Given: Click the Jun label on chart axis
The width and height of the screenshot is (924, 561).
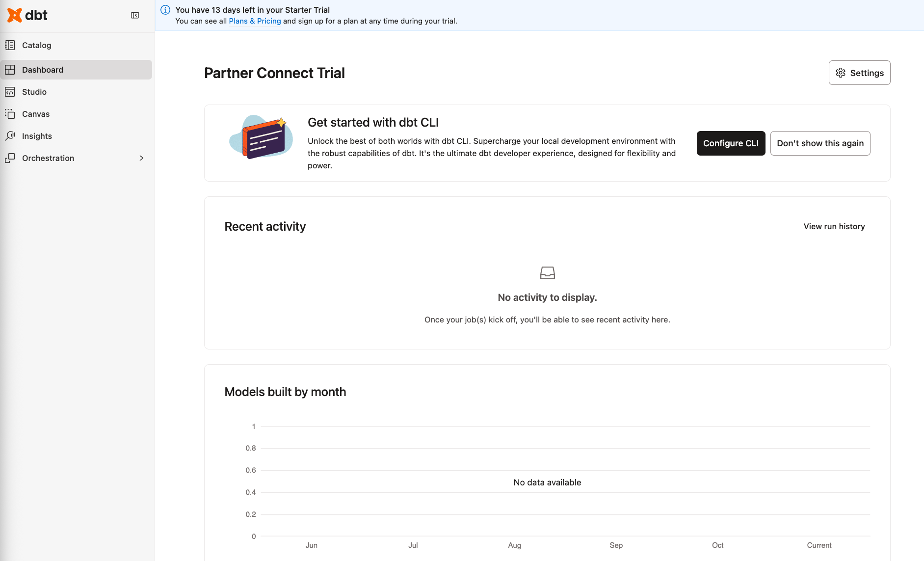Looking at the screenshot, I should point(312,545).
